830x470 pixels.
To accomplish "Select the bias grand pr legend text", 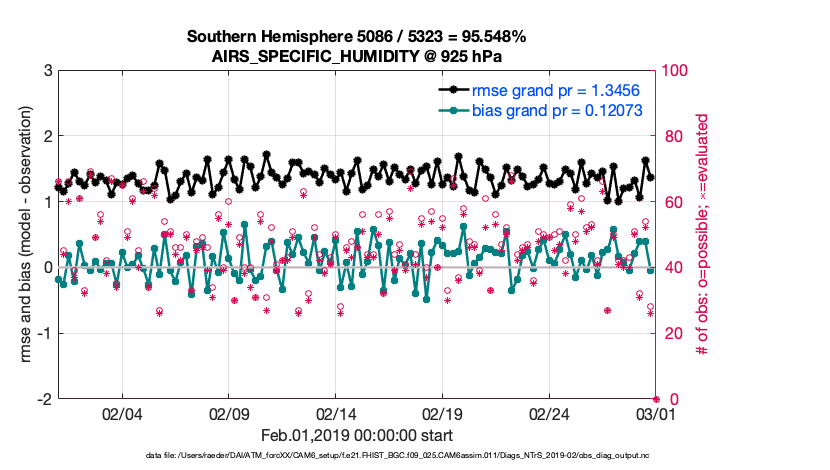I will (x=557, y=110).
